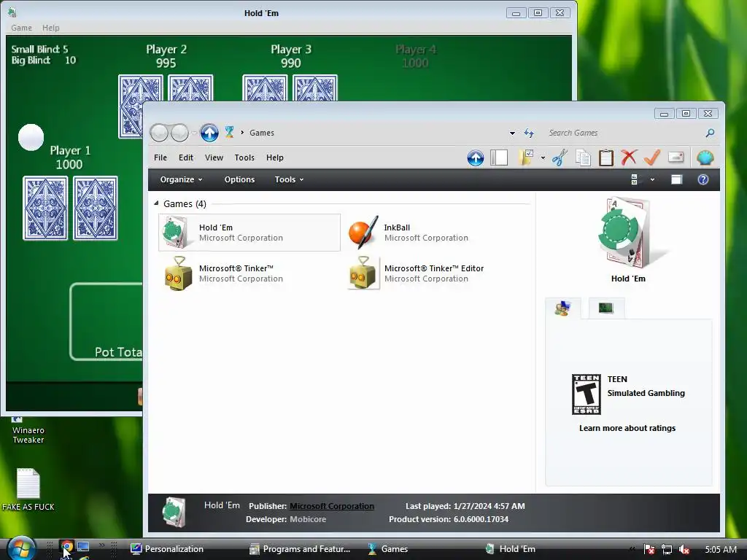Image resolution: width=747 pixels, height=560 pixels.
Task: Click the taskbar clock showing 5:05 AM
Action: pyautogui.click(x=720, y=550)
